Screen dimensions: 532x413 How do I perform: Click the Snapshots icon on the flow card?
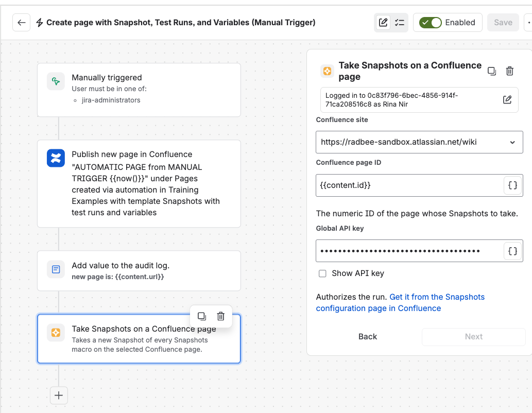click(x=56, y=333)
